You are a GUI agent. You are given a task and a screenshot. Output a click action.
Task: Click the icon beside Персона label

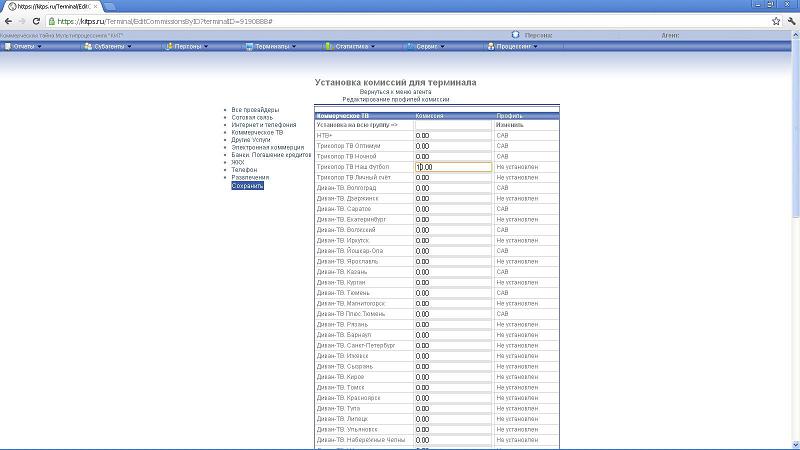515,35
